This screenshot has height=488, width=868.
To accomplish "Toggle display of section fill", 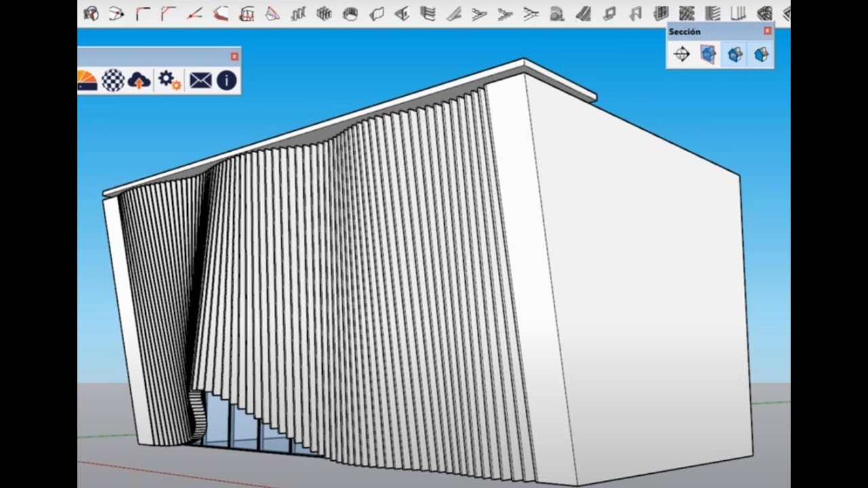I will 761,54.
